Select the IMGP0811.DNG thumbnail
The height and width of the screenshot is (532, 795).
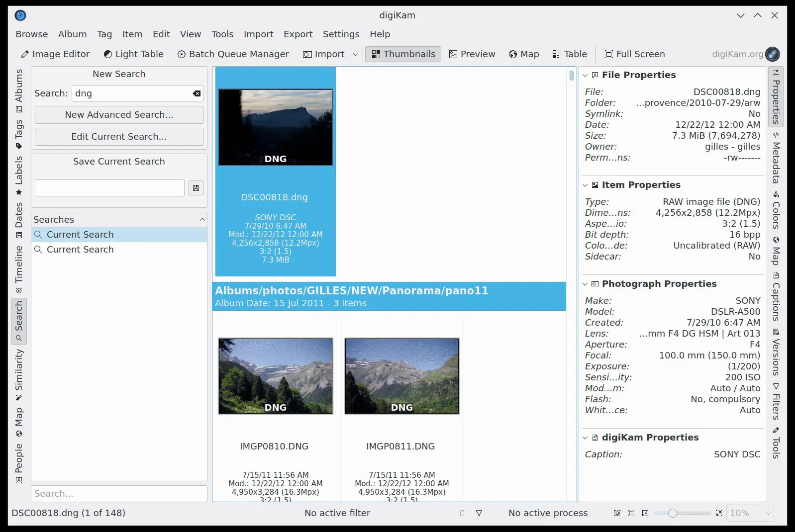[402, 376]
